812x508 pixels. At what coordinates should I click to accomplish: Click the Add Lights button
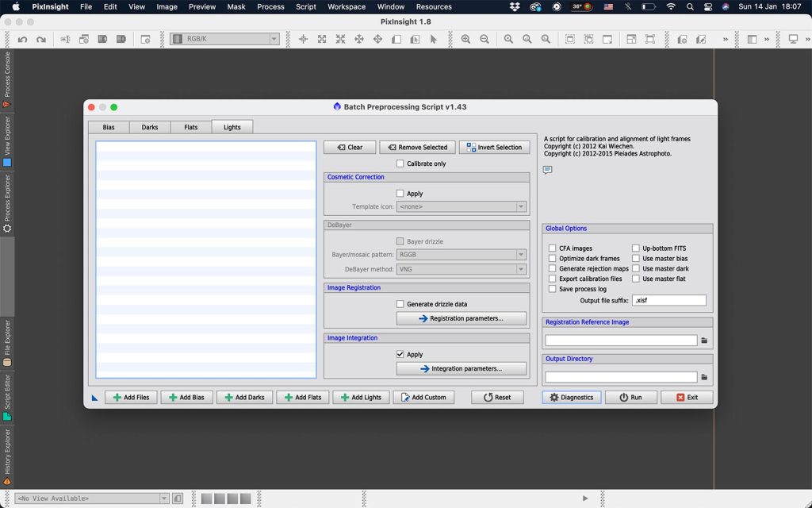pos(361,397)
